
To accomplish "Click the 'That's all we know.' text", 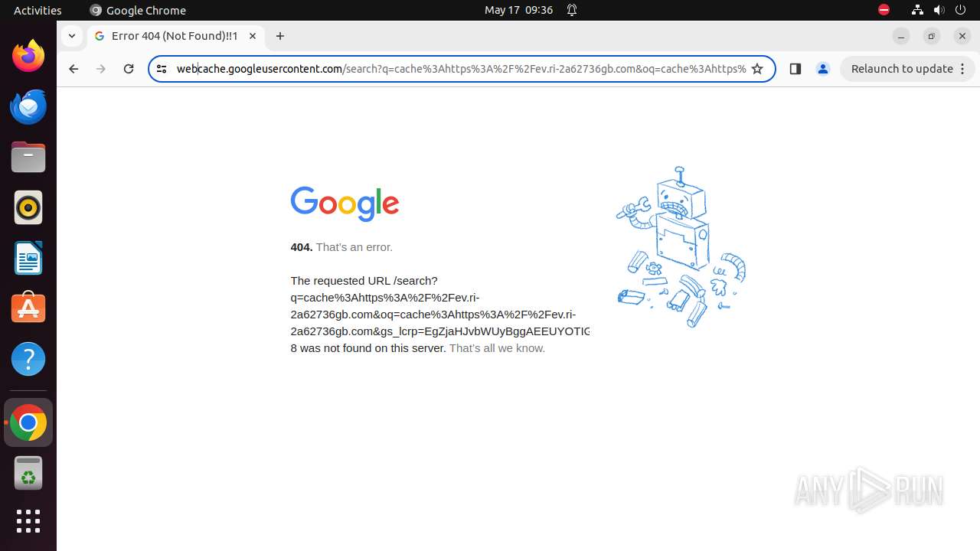I will [x=497, y=348].
